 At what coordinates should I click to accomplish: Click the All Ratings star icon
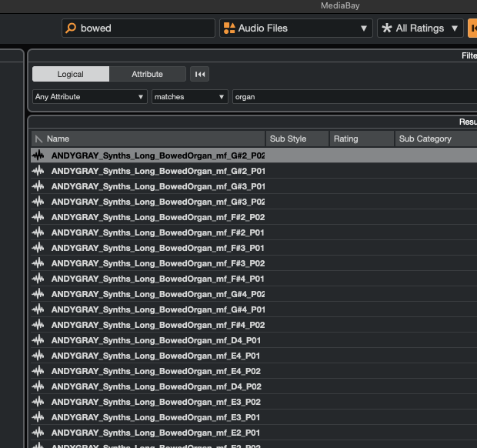coord(387,28)
